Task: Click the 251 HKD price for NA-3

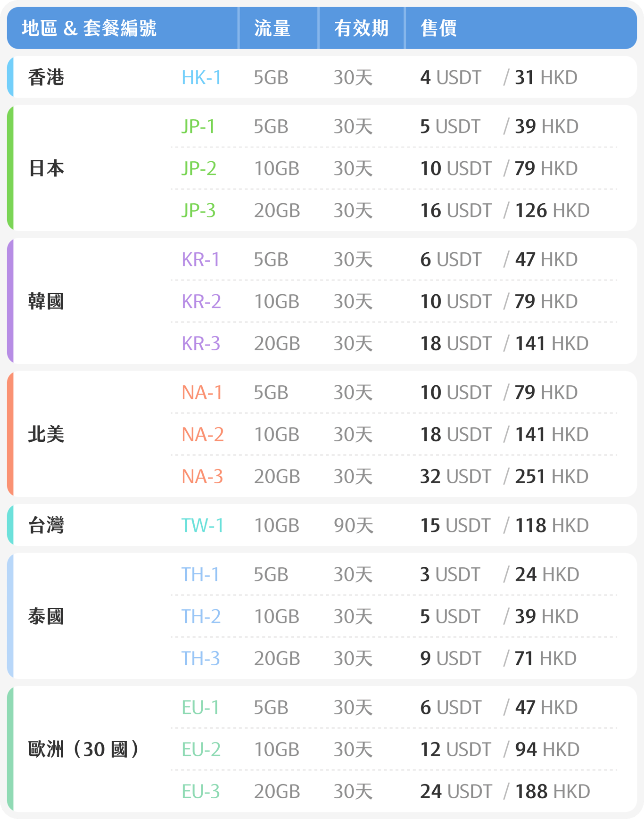Action: click(552, 476)
